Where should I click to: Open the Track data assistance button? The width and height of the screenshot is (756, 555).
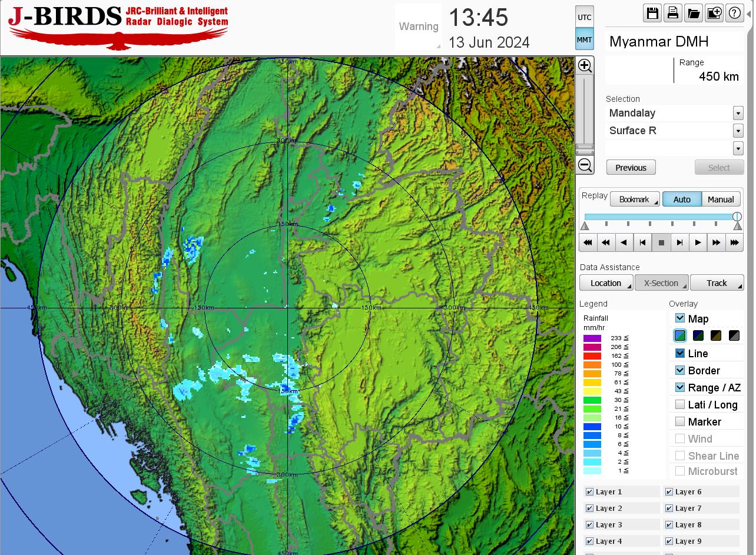(x=717, y=283)
